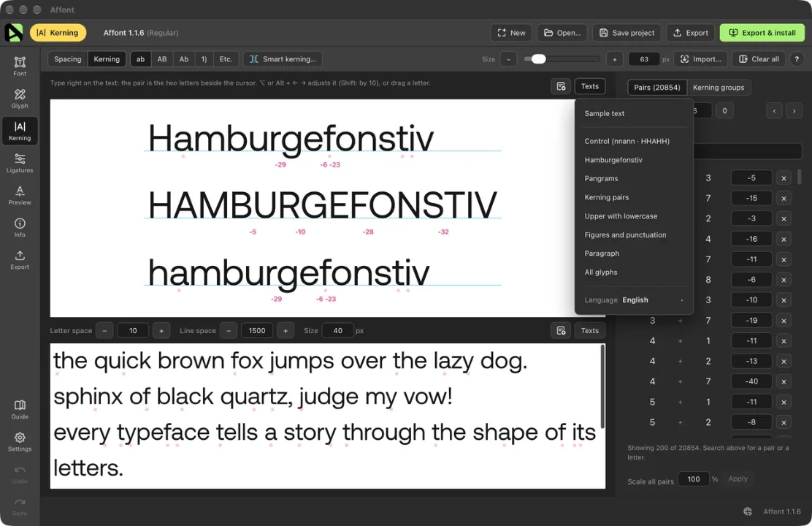
Task: Click the icon button left of lower Texts
Action: pos(561,331)
